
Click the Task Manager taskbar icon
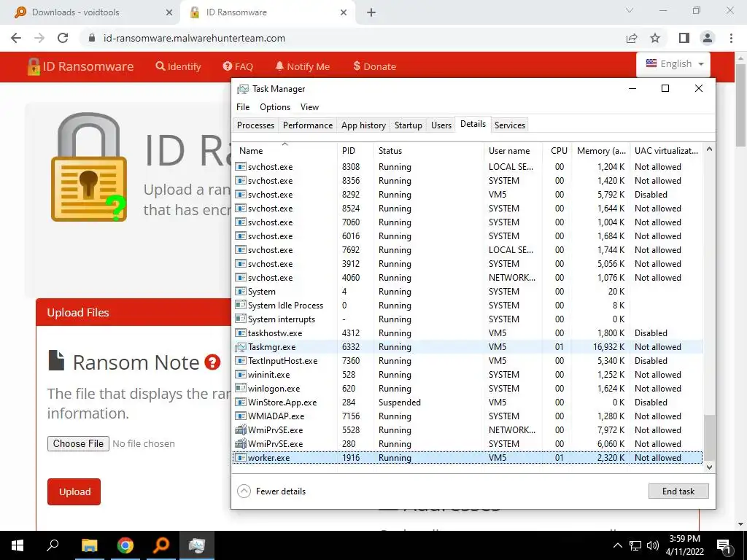tap(197, 545)
